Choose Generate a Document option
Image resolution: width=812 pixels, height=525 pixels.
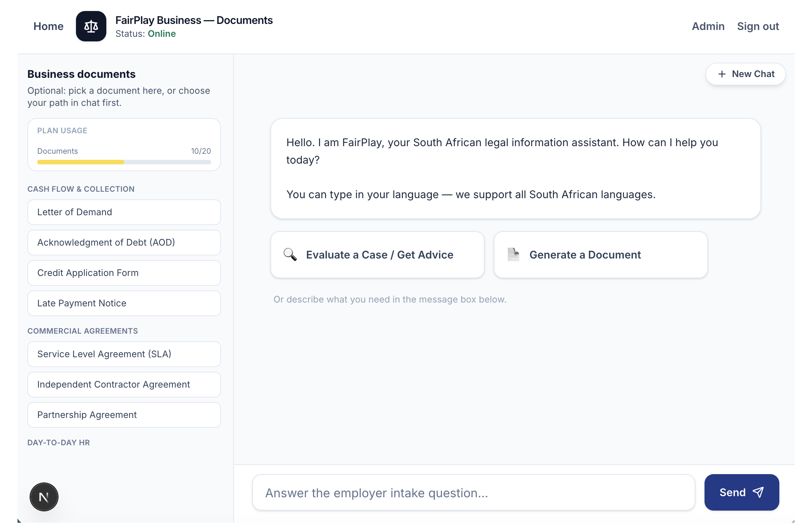point(601,255)
